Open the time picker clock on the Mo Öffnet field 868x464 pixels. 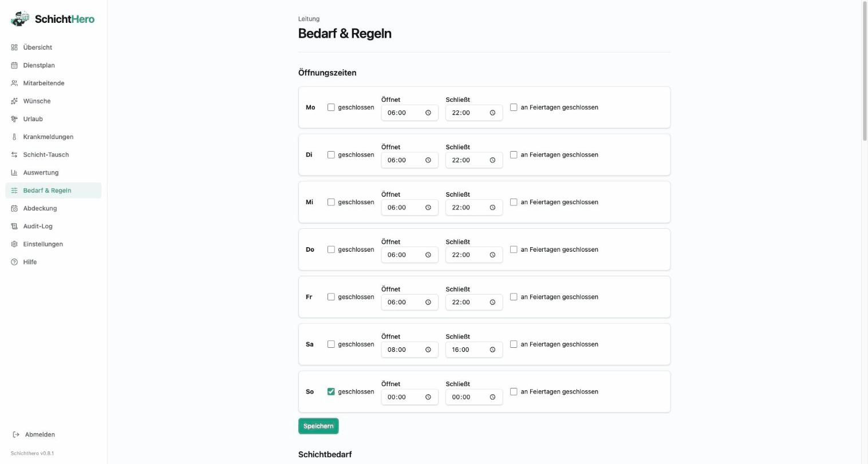[428, 113]
